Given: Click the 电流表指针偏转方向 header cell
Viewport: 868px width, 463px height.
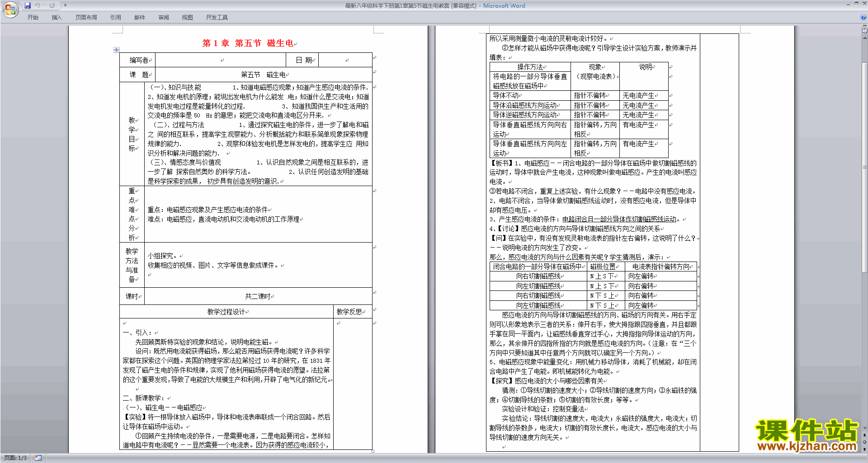Looking at the screenshot, I should pos(661,267).
